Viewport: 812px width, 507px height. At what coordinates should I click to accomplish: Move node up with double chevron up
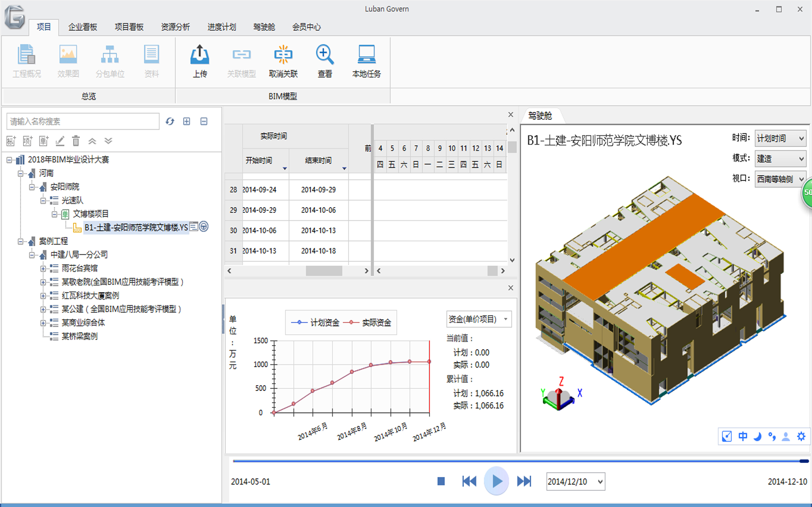tap(92, 141)
